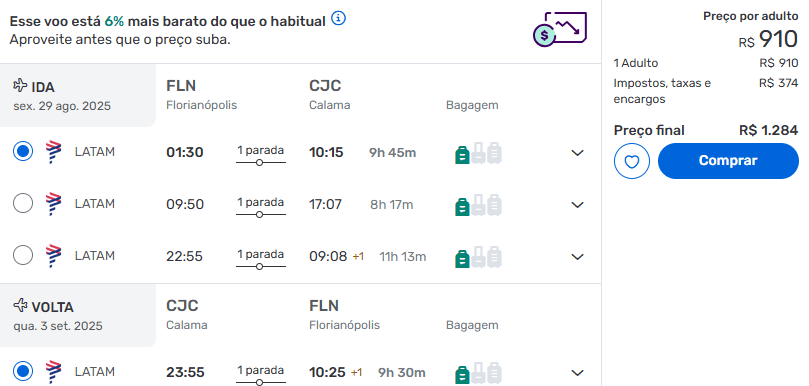The width and height of the screenshot is (809, 386).
Task: Click LATAM logo on 09:50 flight
Action: [53, 204]
